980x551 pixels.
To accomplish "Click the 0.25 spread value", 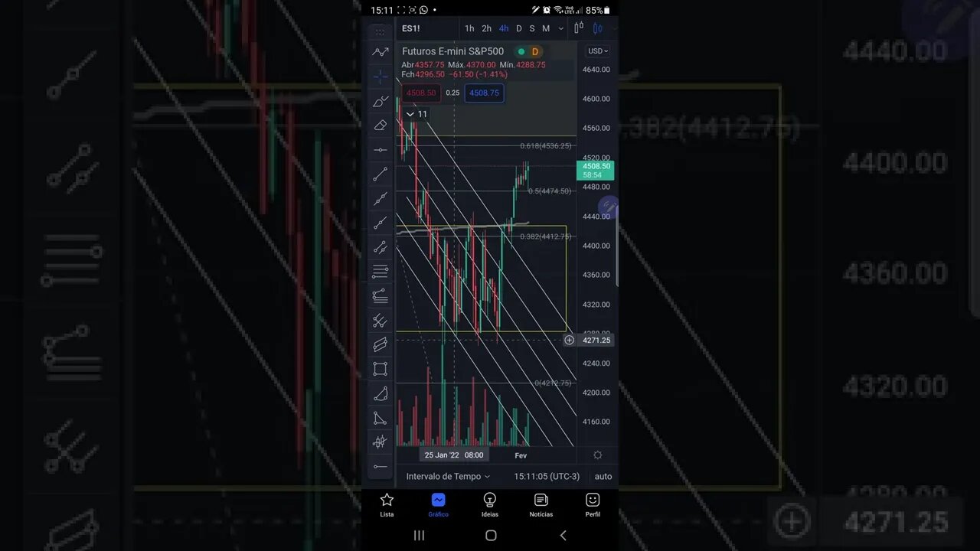I will click(452, 93).
